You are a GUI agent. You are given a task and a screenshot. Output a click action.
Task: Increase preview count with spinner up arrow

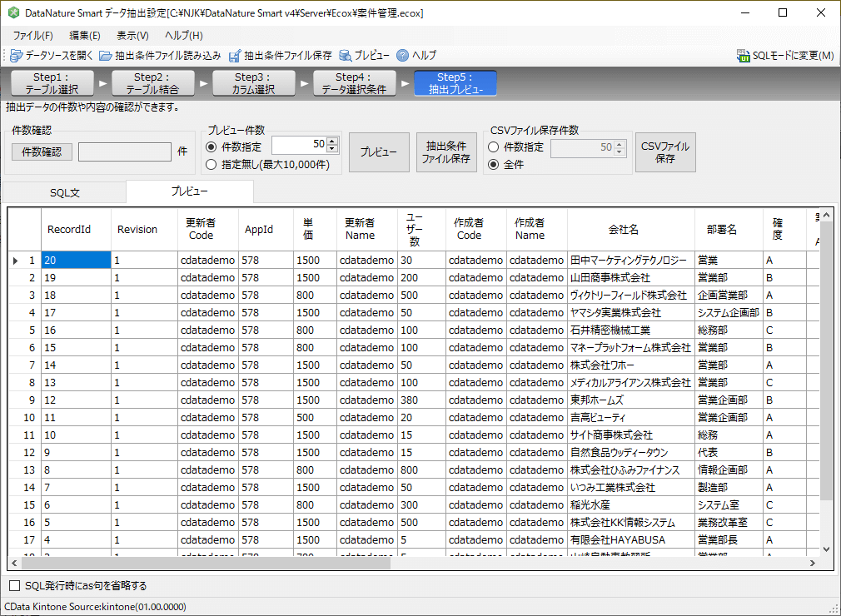pyautogui.click(x=333, y=141)
